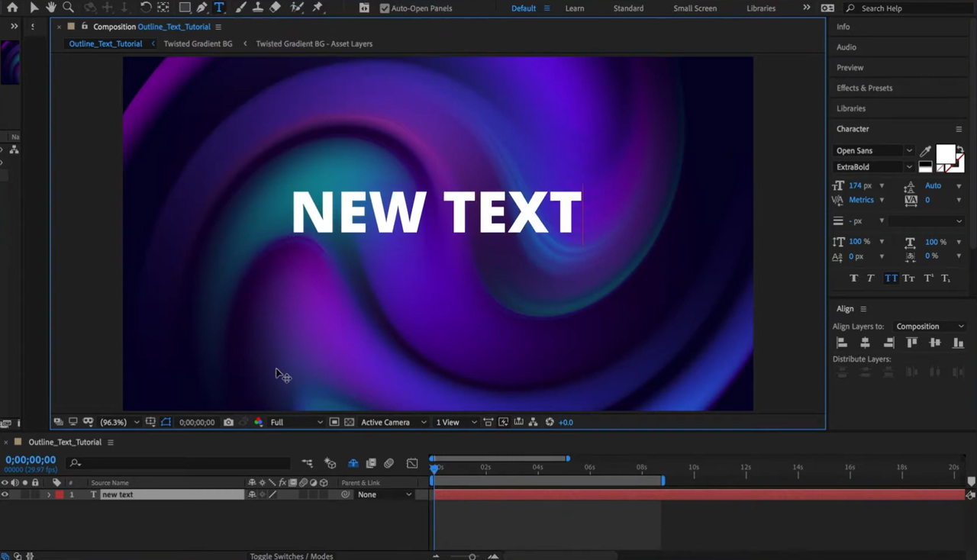Select the Pen tool in toolbar

click(x=202, y=8)
